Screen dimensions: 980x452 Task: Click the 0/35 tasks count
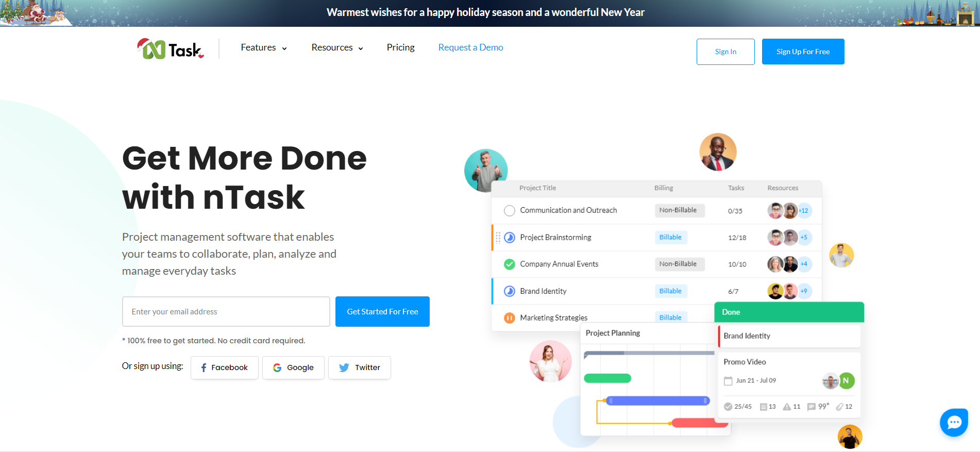click(735, 211)
